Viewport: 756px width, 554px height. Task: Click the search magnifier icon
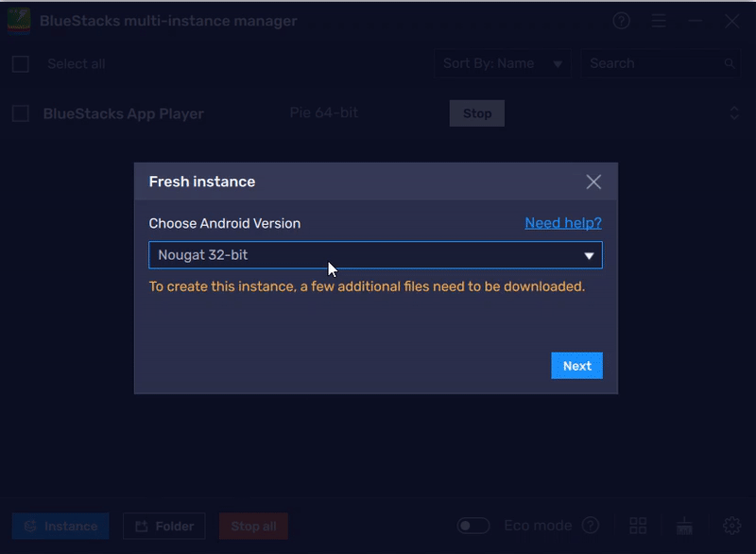click(730, 63)
